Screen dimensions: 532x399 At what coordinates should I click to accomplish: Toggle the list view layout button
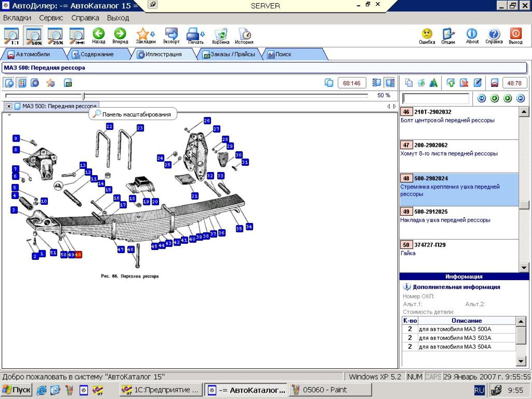click(377, 83)
